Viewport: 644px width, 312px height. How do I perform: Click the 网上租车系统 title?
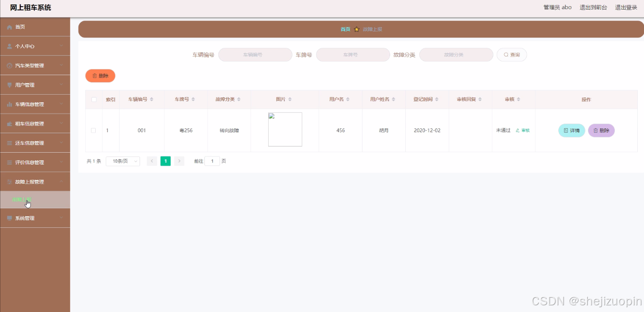30,8
